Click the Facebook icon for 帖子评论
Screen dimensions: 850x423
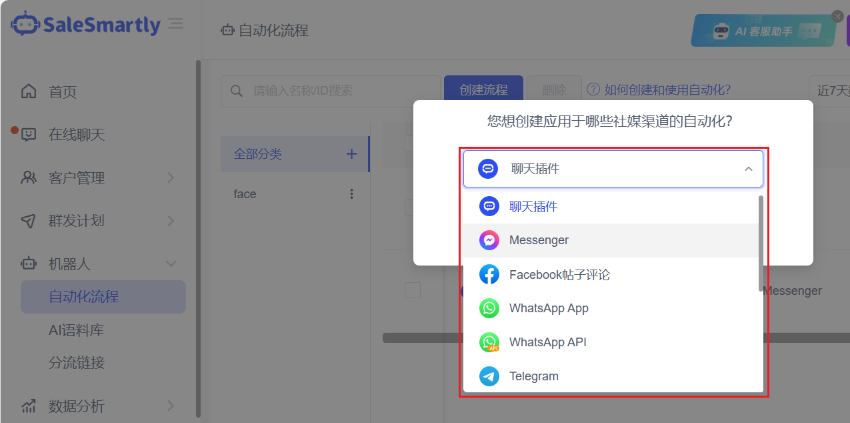(x=489, y=275)
